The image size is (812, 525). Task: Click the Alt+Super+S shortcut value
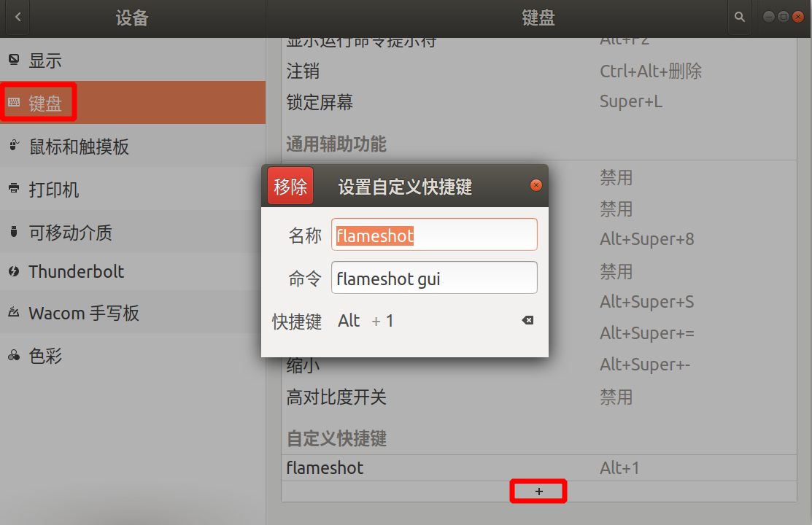coord(647,302)
